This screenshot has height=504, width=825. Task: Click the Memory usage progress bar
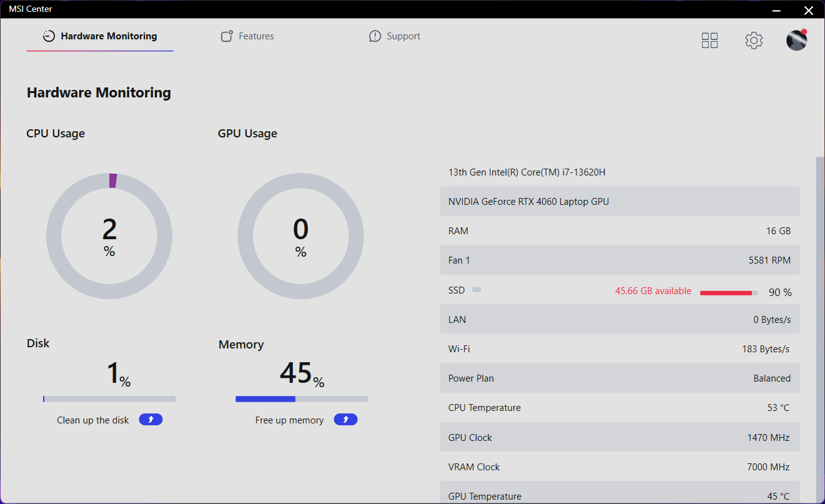tap(302, 399)
